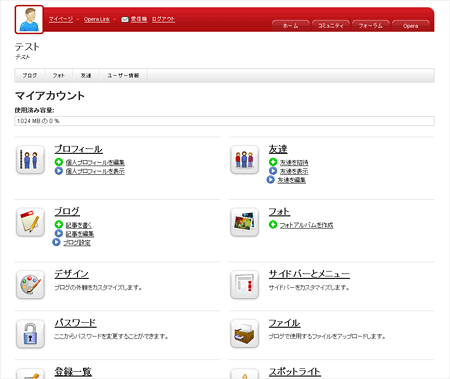
Task: Open the フォーラム tab
Action: (371, 26)
